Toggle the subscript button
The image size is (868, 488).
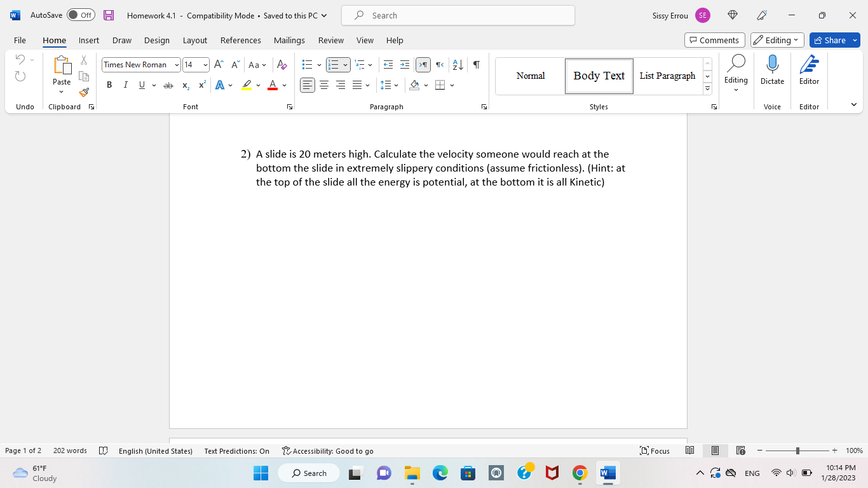[x=185, y=85]
